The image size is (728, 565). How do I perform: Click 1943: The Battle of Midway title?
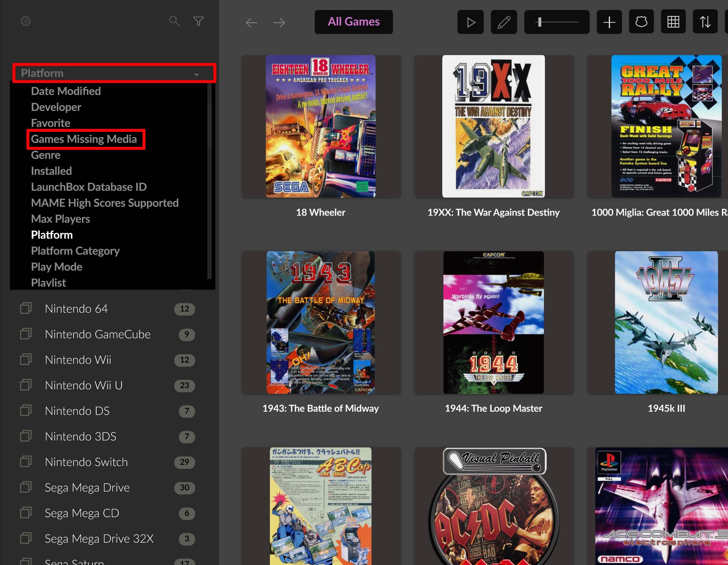pyautogui.click(x=321, y=408)
